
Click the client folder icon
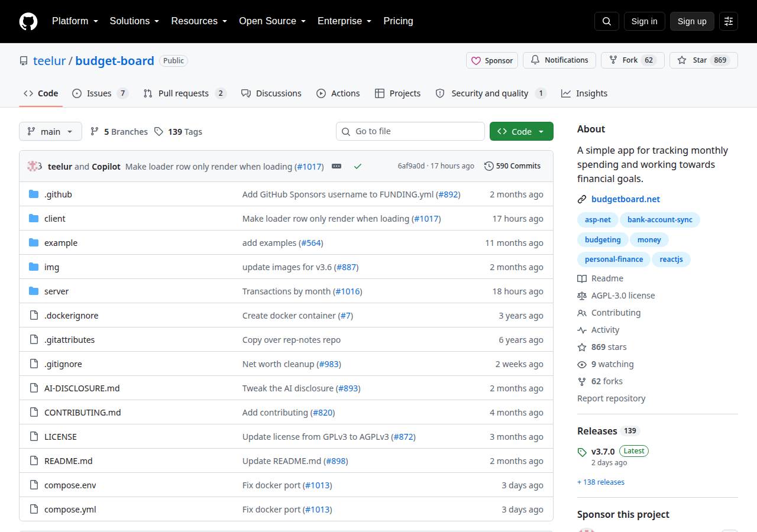pyautogui.click(x=34, y=219)
